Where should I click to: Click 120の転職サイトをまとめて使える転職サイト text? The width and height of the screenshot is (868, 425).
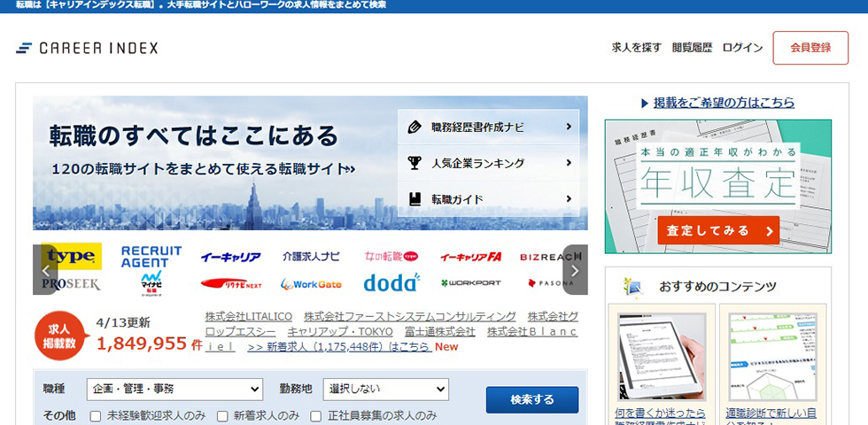pyautogui.click(x=204, y=169)
